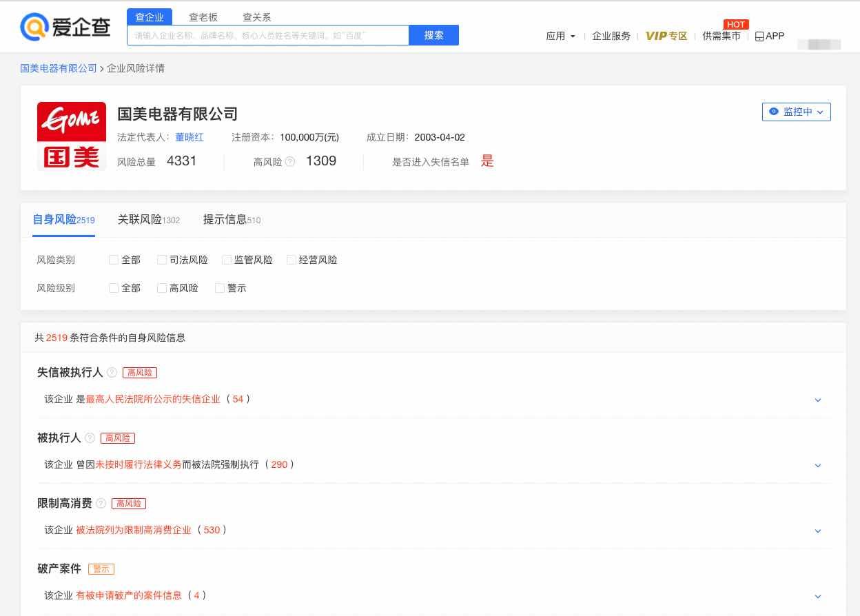
Task: Click the help icon next to 限制高消费
Action: [101, 504]
